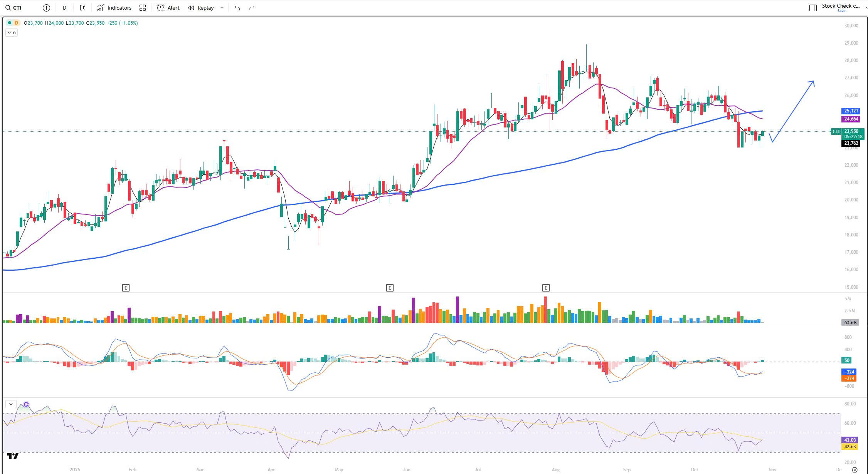
Task: Click the August earnings E marker
Action: pos(545,288)
